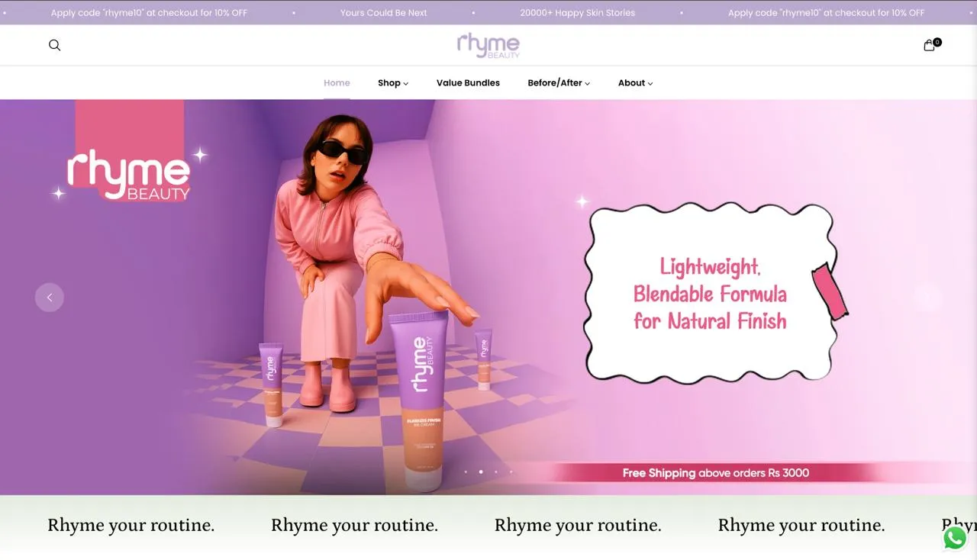Image resolution: width=977 pixels, height=560 pixels.
Task: Click the "20000+ Happy Skin Stories" announcement
Action: [x=577, y=13]
